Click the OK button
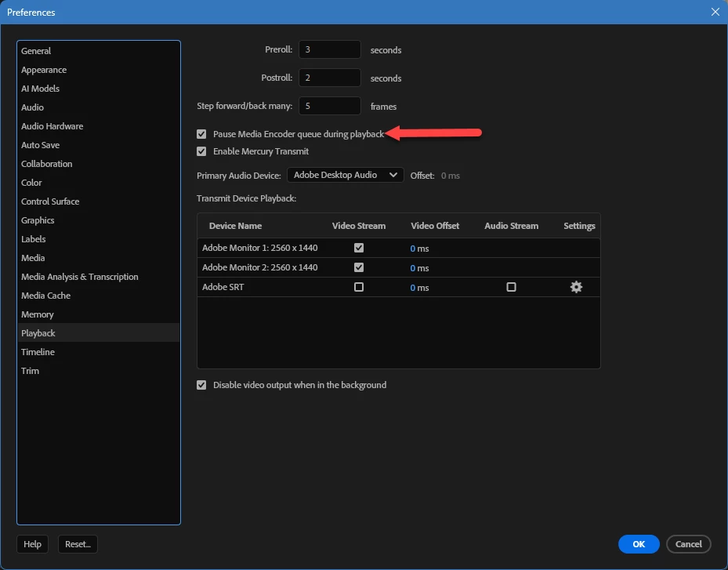Viewport: 728px width, 570px height. pos(639,544)
